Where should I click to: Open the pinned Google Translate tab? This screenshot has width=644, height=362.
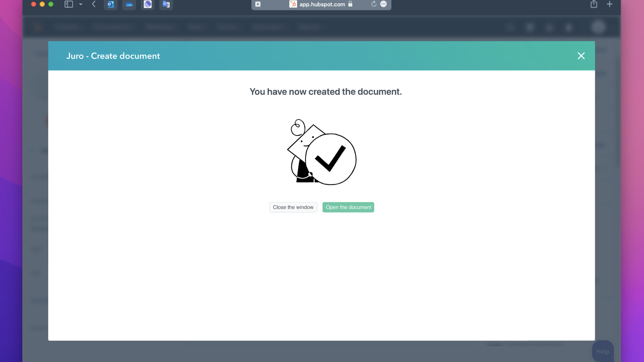pos(166,4)
